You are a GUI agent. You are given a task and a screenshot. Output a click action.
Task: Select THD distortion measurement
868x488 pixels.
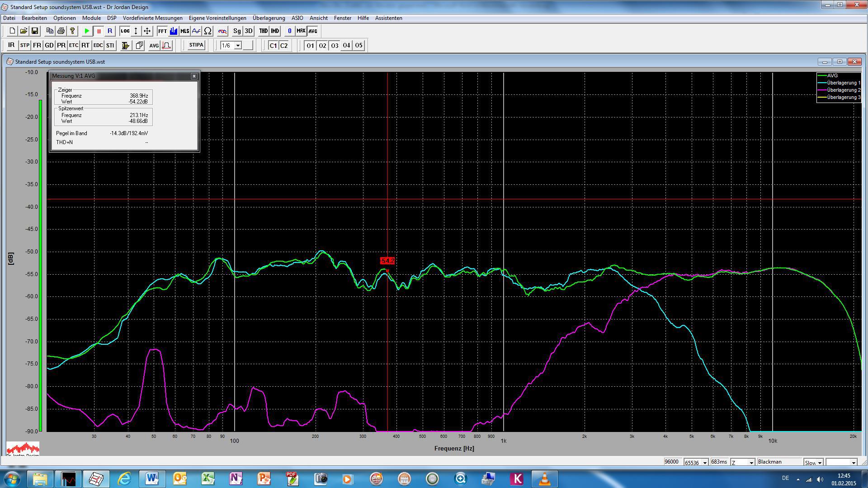[264, 31]
